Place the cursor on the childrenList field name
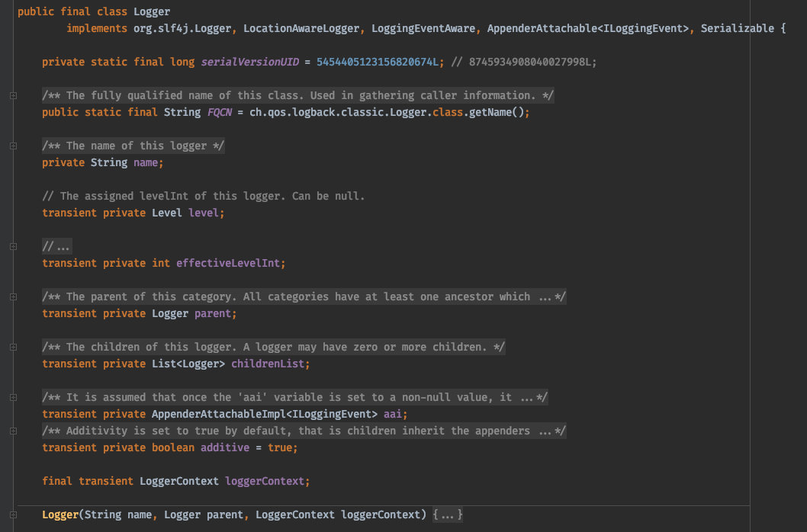 (268, 364)
